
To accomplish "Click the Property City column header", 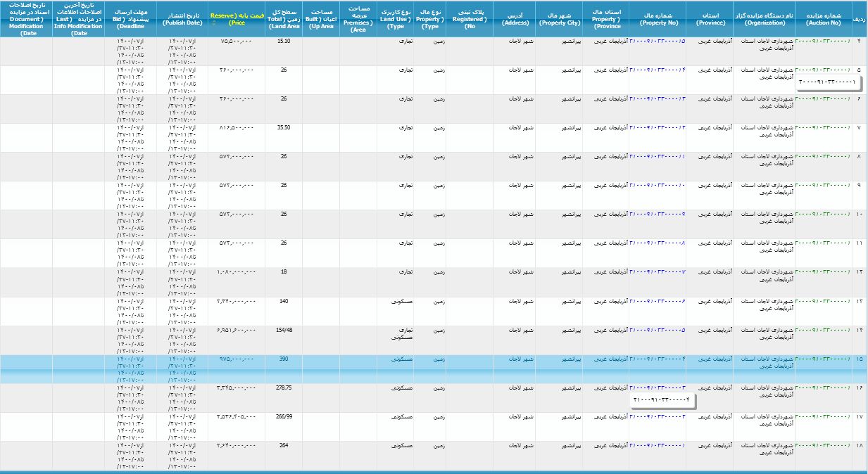I will tap(560, 19).
